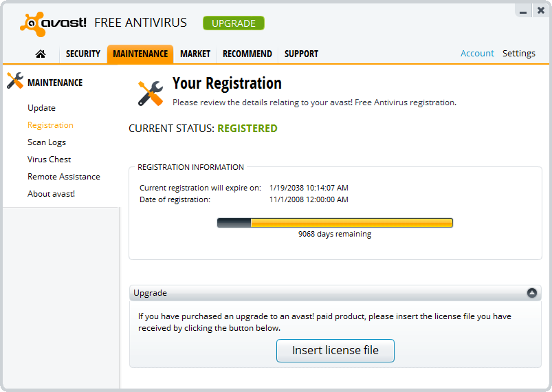The height and width of the screenshot is (392, 552).
Task: Click the Upgrade section header bar
Action: tap(335, 293)
